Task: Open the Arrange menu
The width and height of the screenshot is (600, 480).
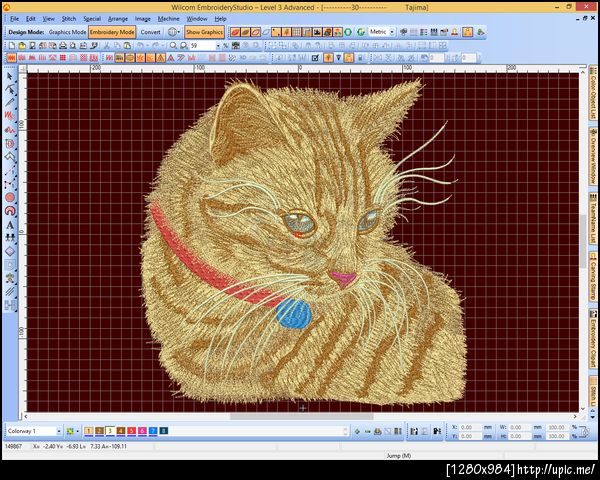Action: click(118, 19)
